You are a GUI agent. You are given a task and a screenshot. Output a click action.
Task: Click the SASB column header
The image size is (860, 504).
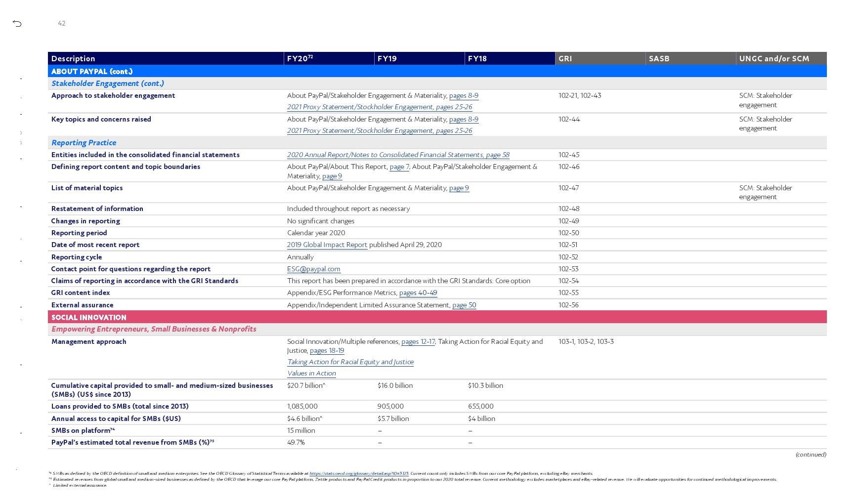click(x=691, y=58)
